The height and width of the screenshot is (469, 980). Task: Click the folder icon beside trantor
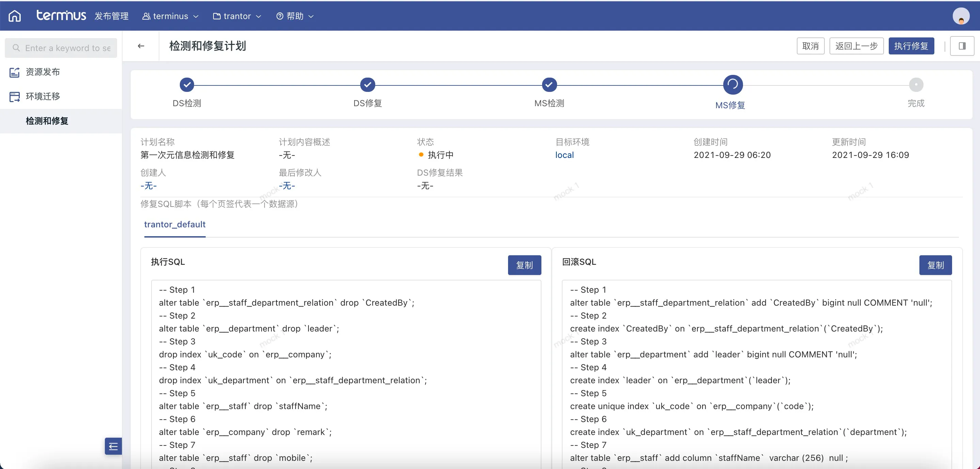217,16
